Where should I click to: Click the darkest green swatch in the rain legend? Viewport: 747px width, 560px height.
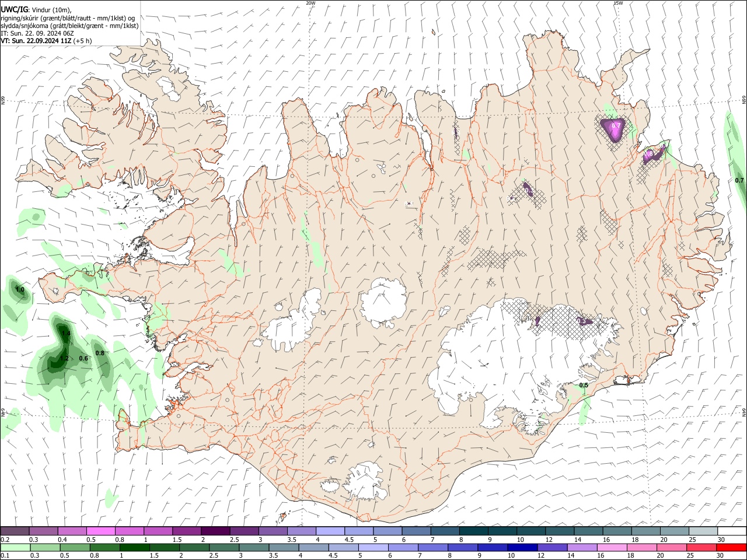[x=135, y=548]
